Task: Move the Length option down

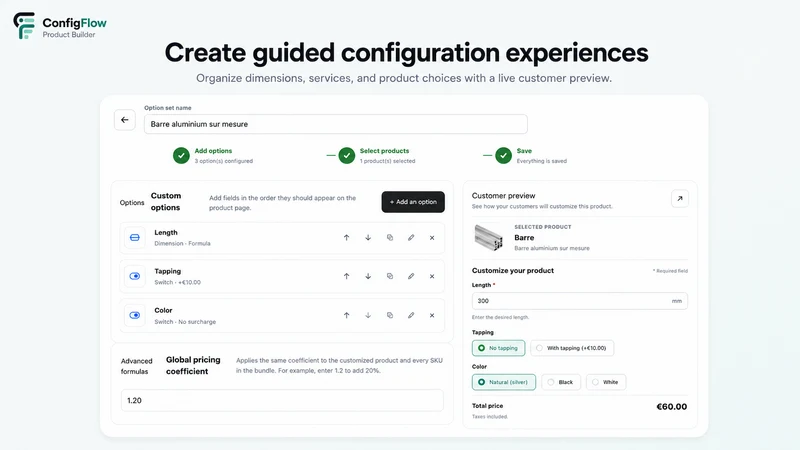Action: pos(368,238)
